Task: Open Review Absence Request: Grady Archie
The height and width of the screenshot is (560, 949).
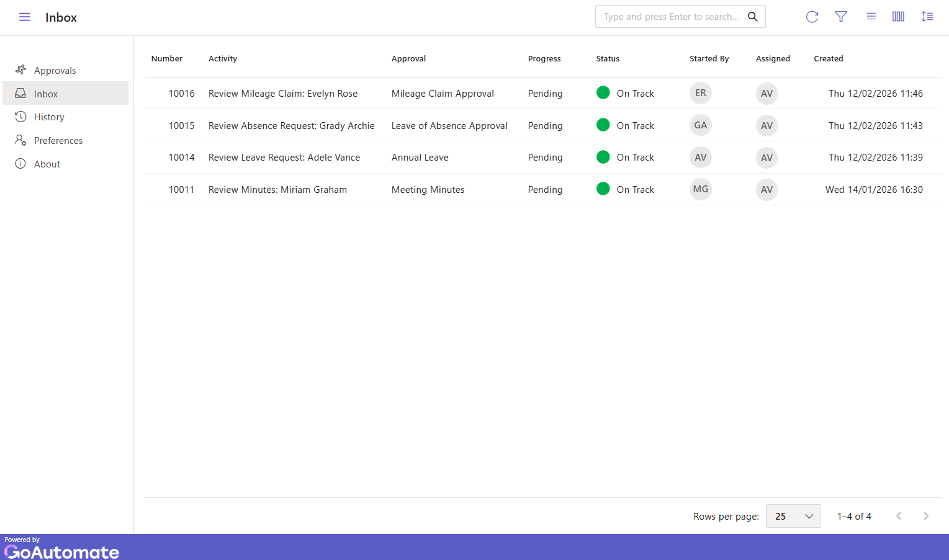Action: [291, 126]
